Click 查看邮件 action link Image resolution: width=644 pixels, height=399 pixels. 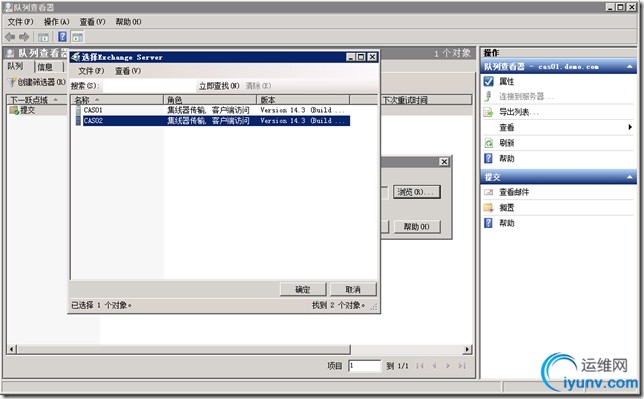tap(514, 192)
